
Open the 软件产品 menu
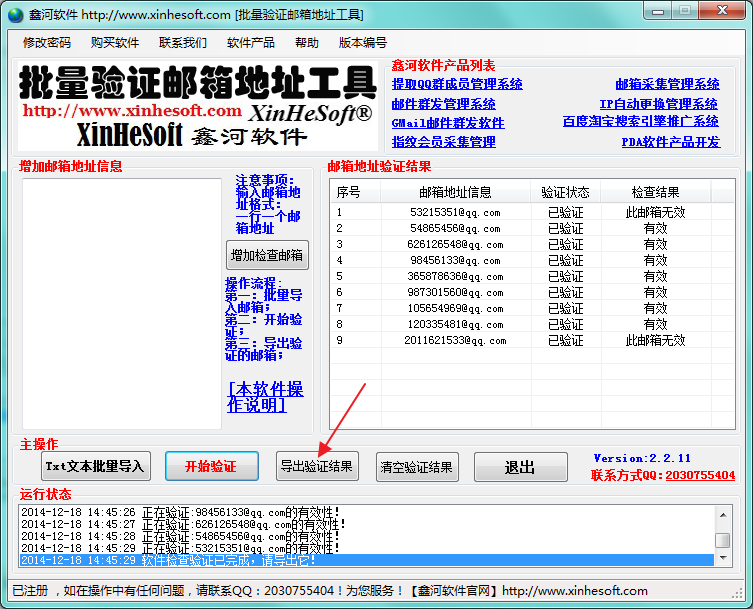tap(251, 43)
